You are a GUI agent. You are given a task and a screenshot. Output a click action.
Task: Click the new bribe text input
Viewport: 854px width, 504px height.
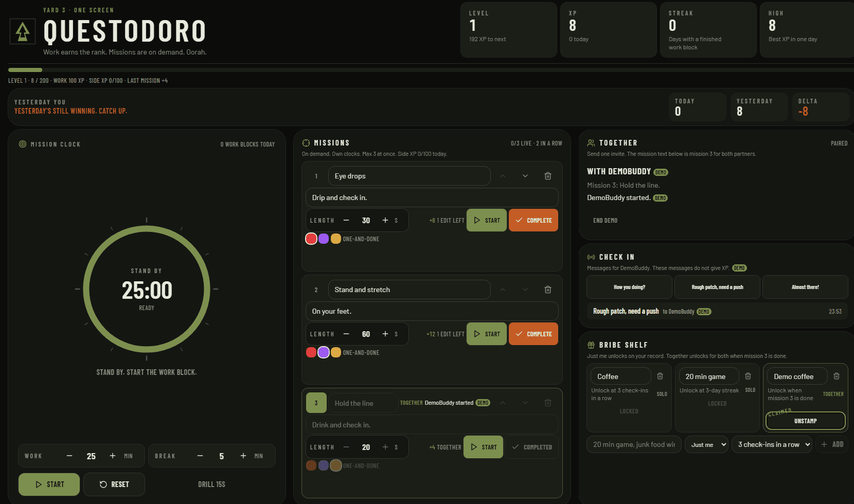pyautogui.click(x=634, y=444)
